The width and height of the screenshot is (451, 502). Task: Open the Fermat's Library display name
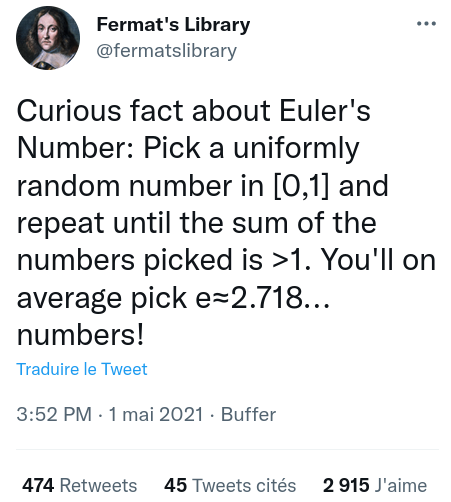173,25
